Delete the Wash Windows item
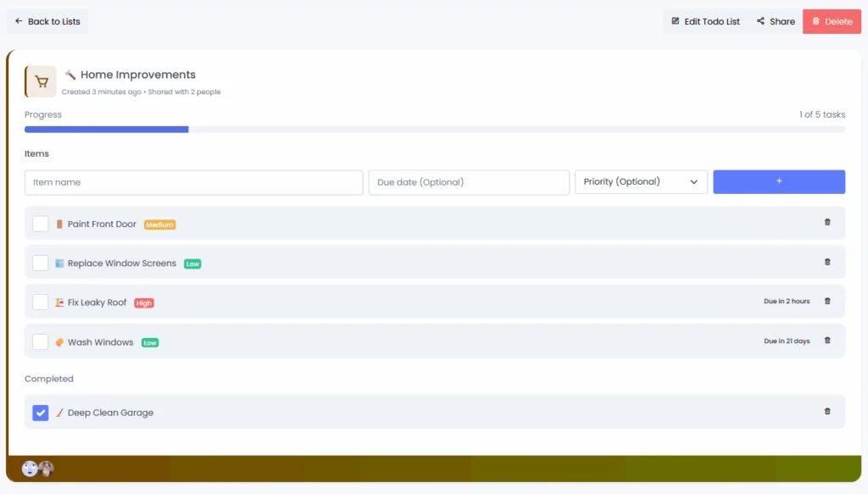The height and width of the screenshot is (494, 868). [827, 341]
